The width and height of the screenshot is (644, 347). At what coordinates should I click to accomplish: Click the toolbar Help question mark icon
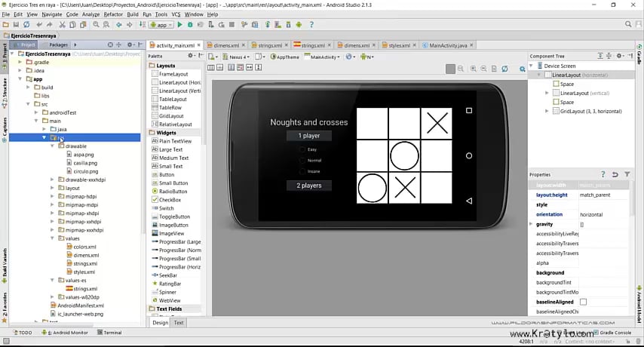pos(311,25)
